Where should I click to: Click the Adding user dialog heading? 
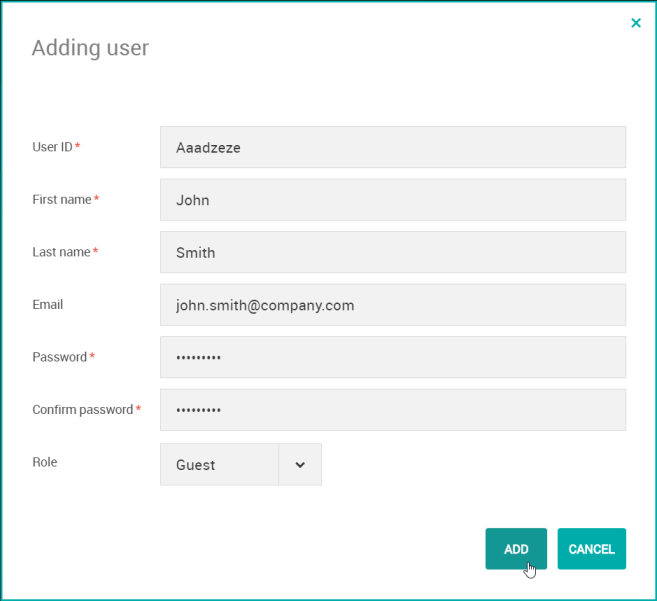pos(90,47)
